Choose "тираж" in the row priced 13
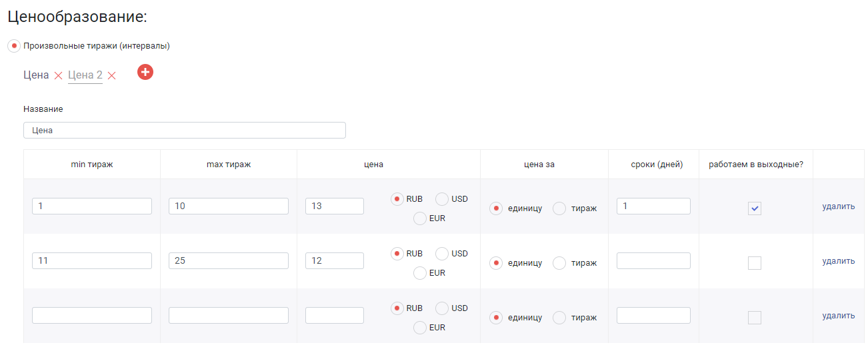868x349 pixels. pos(559,208)
